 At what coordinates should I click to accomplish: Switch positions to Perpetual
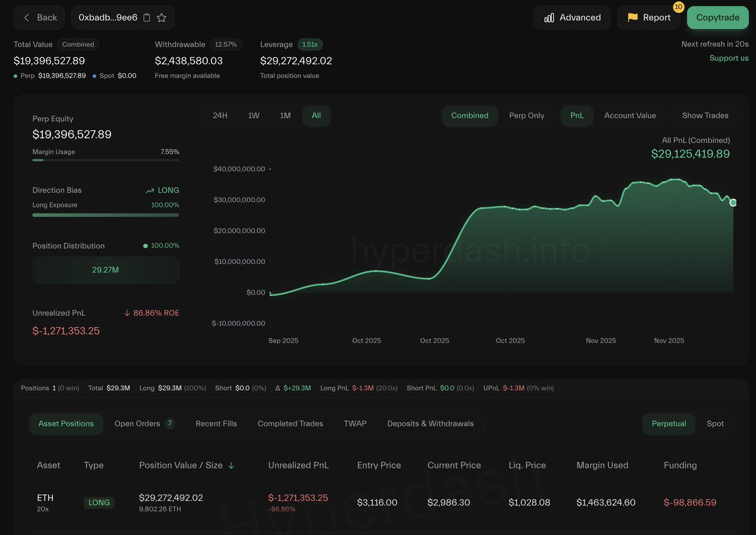669,423
